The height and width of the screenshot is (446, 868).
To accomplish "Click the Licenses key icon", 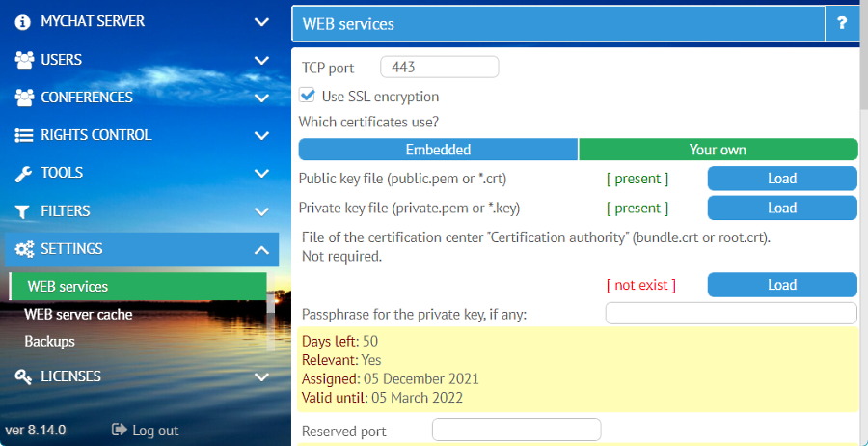I will [24, 376].
